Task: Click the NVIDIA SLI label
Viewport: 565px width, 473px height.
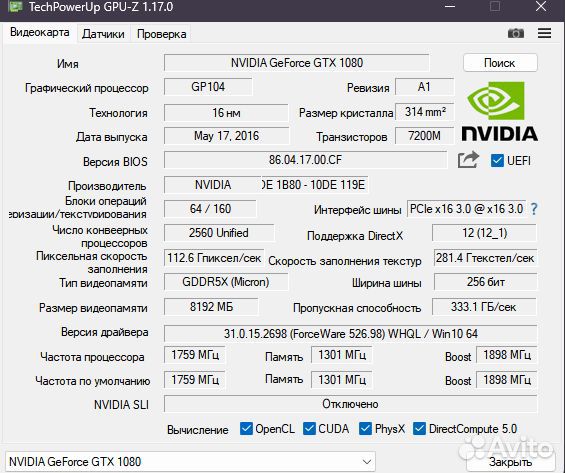Action: (x=121, y=405)
